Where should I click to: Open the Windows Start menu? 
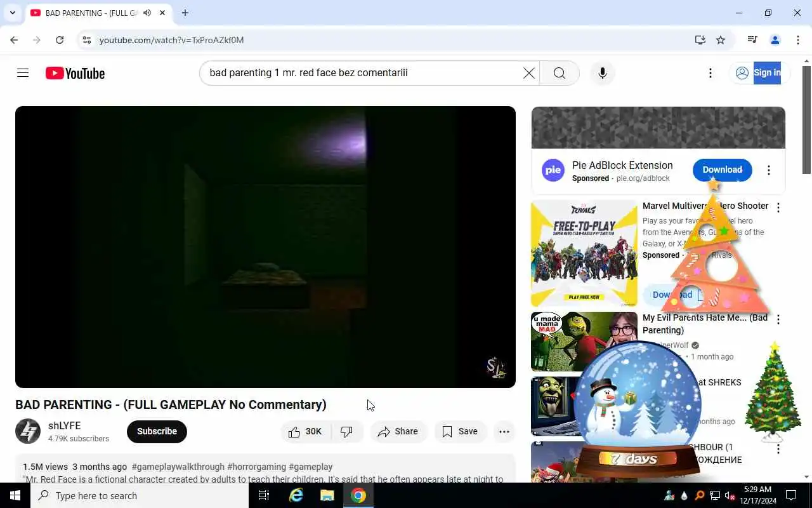click(15, 495)
